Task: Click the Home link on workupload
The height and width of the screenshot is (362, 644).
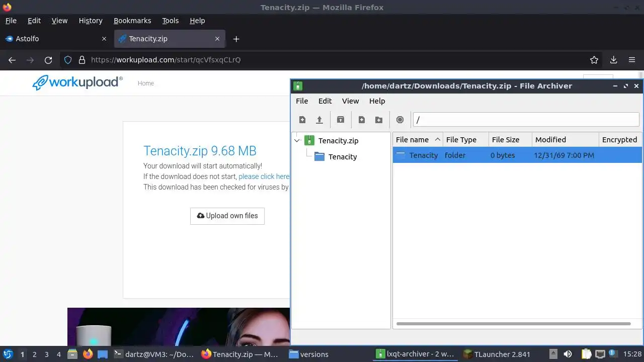Action: (146, 83)
